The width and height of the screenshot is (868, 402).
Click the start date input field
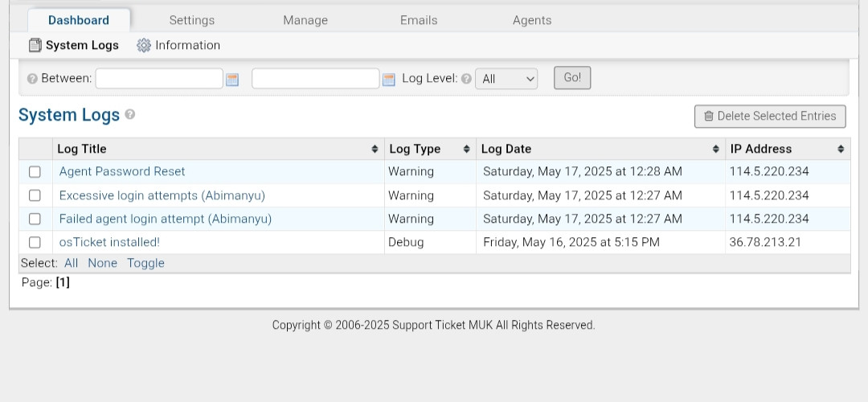[x=159, y=79]
